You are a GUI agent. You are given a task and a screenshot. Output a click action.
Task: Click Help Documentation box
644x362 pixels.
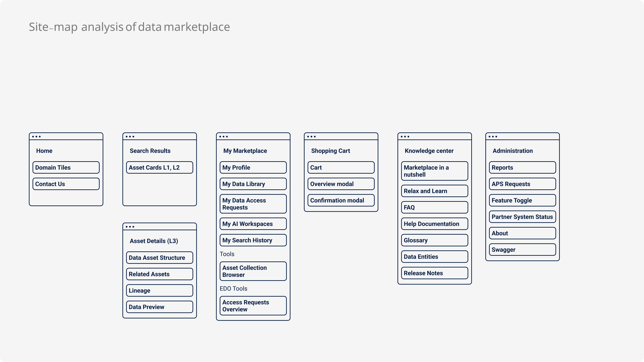[435, 224]
